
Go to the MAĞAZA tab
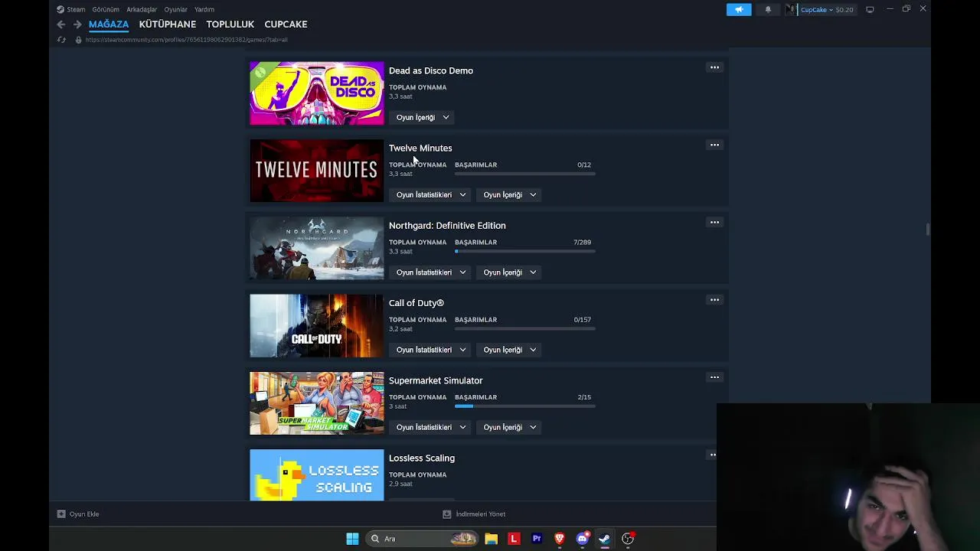109,24
